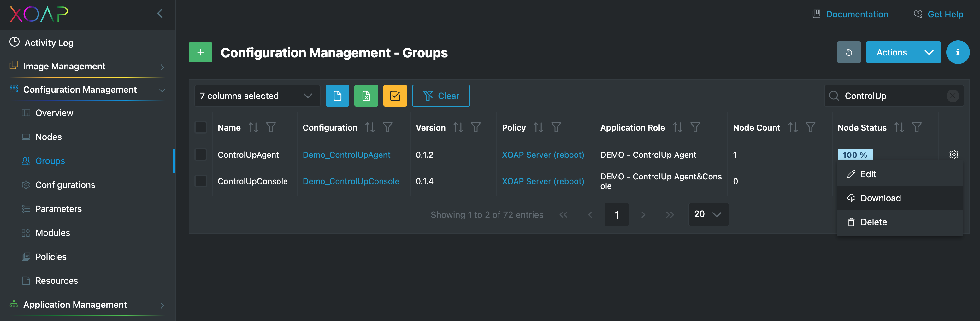This screenshot has height=321, width=980.
Task: Open Resources in sidebar
Action: click(x=56, y=281)
